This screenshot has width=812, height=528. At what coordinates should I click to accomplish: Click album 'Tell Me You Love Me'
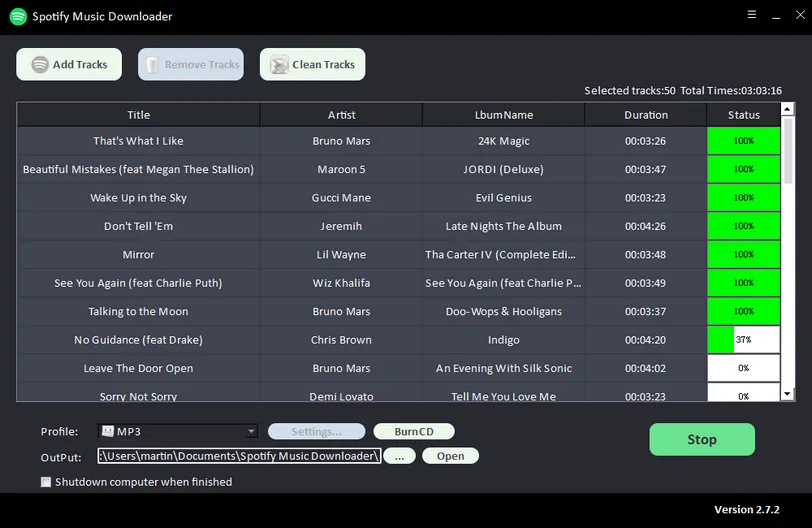point(503,397)
